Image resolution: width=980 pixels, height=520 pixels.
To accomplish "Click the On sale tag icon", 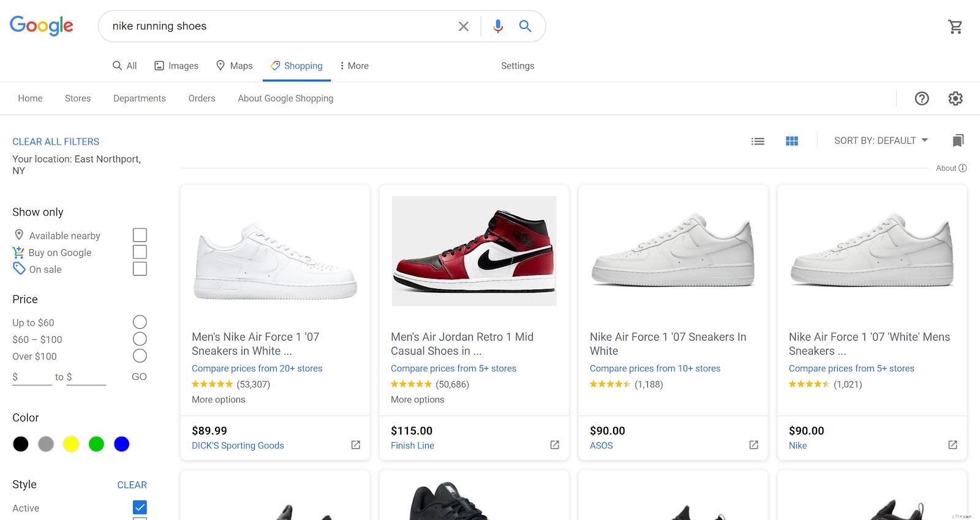I will point(19,268).
